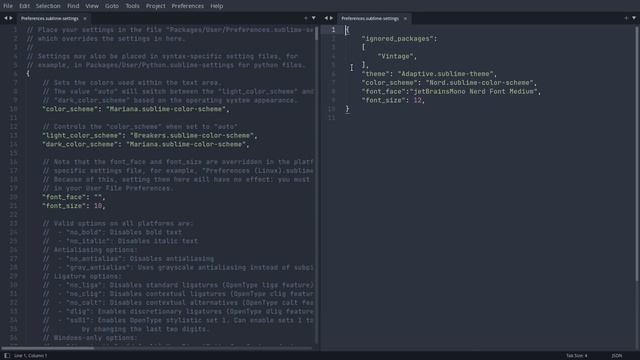
Task: Go to next tab in left pane
Action: [x=11, y=18]
